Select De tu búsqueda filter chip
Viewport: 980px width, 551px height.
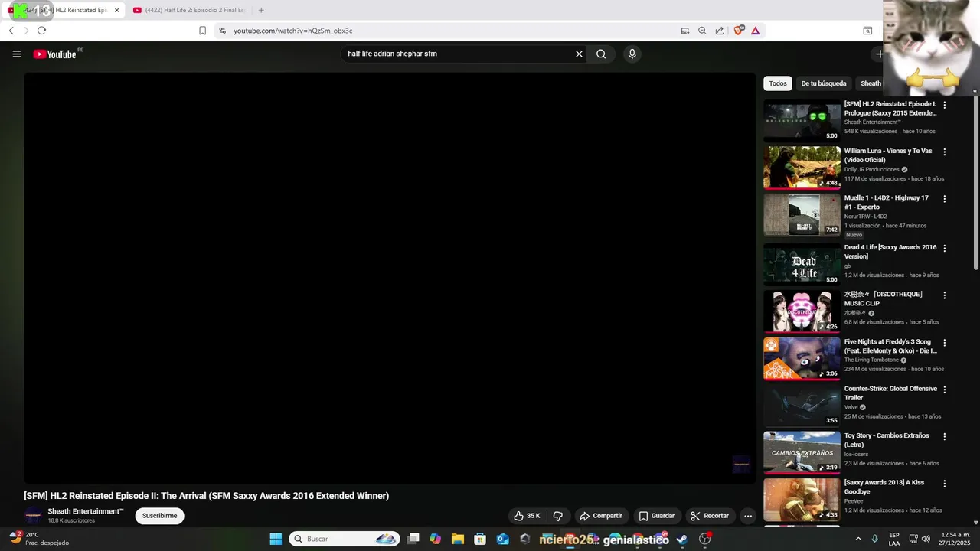(824, 83)
